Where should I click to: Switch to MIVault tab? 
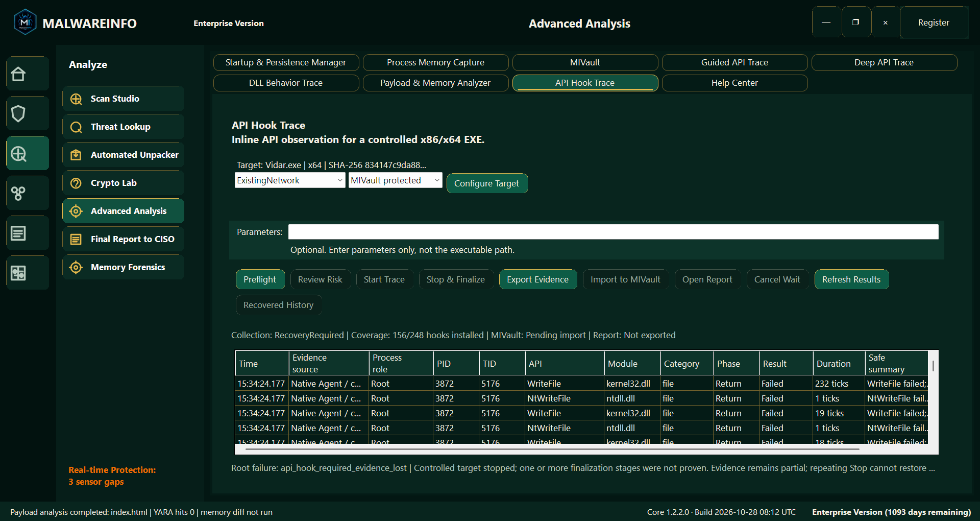[x=585, y=62]
